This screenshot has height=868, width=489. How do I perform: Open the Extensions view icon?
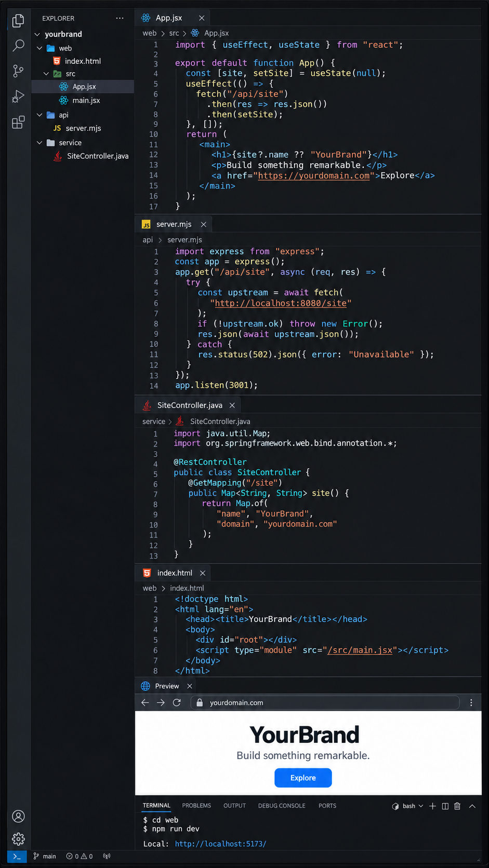pyautogui.click(x=18, y=122)
